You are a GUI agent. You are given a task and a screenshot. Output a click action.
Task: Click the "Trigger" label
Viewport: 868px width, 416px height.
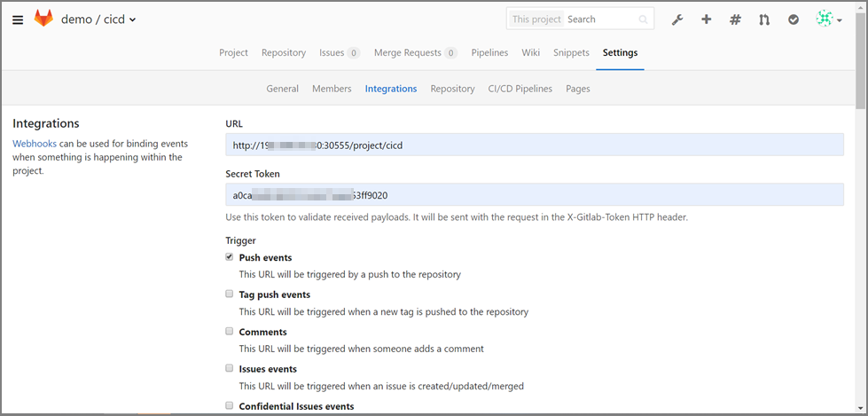(x=241, y=240)
